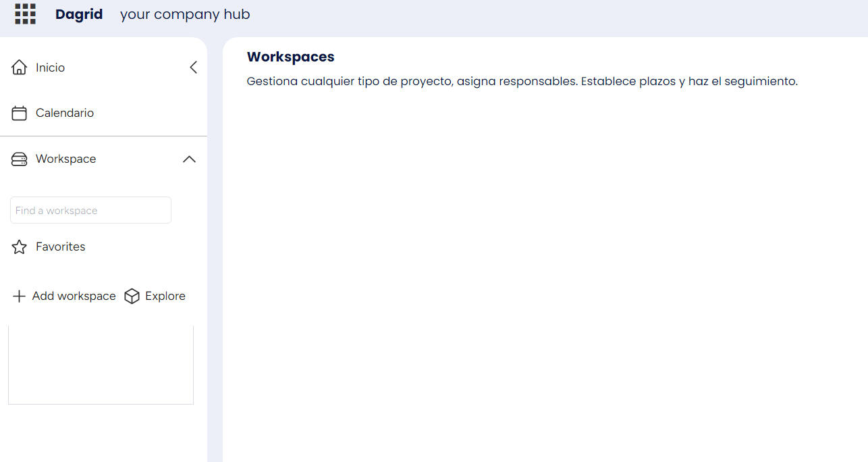Select the Favorites star icon
The height and width of the screenshot is (462, 868).
click(19, 247)
